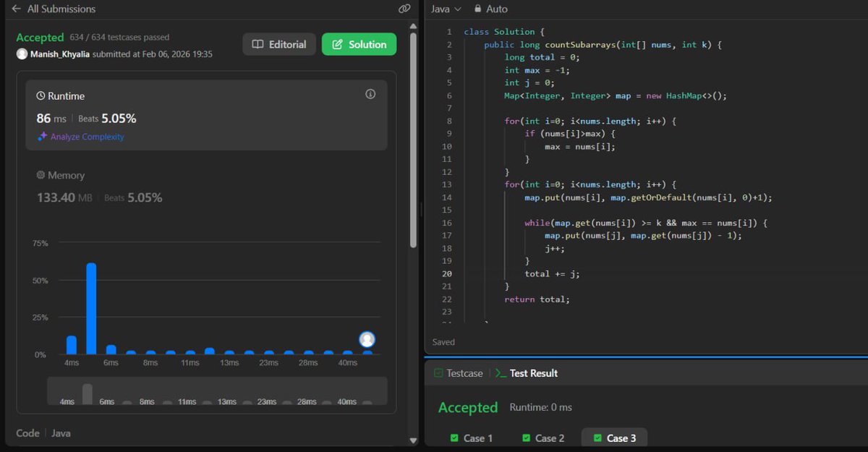
Task: Click the green Accepted submission status
Action: coord(40,37)
